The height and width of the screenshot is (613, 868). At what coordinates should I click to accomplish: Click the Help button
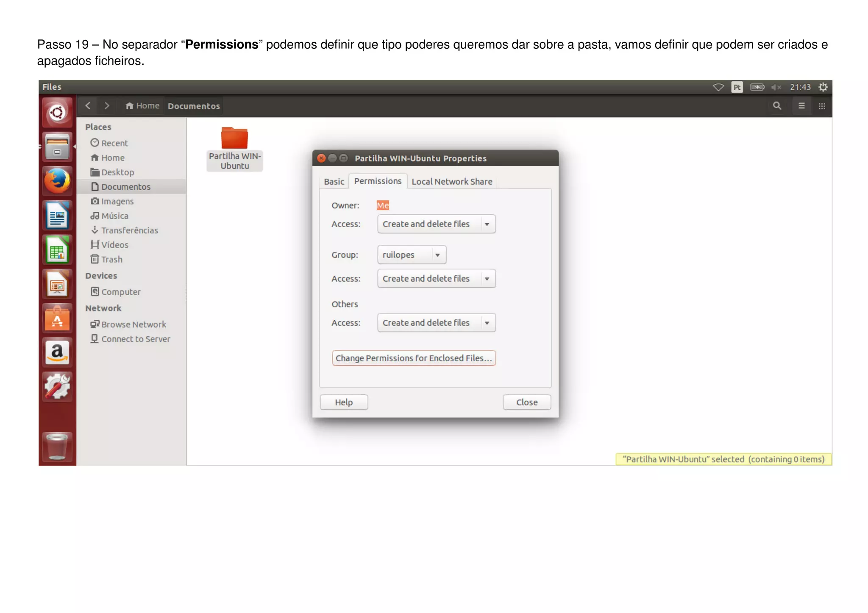344,402
